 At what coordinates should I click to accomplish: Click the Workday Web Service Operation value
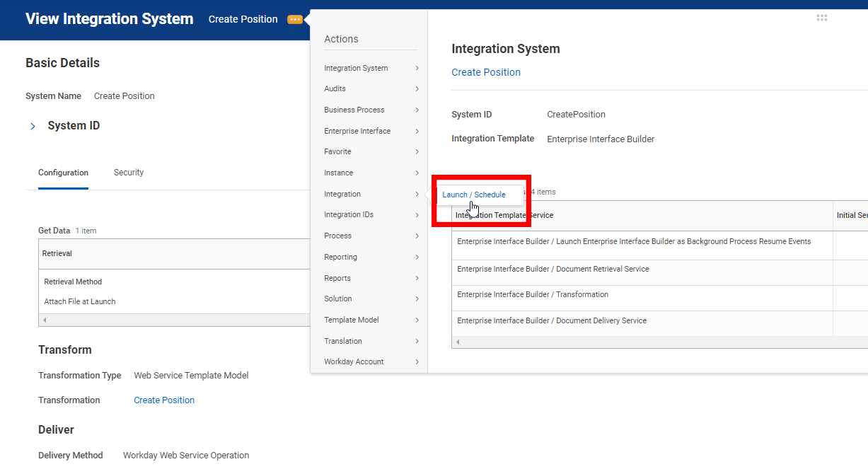pyautogui.click(x=186, y=456)
